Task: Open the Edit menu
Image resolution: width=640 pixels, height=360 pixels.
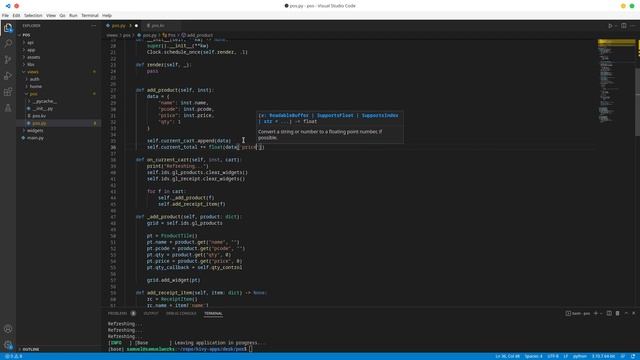Action: [16, 16]
